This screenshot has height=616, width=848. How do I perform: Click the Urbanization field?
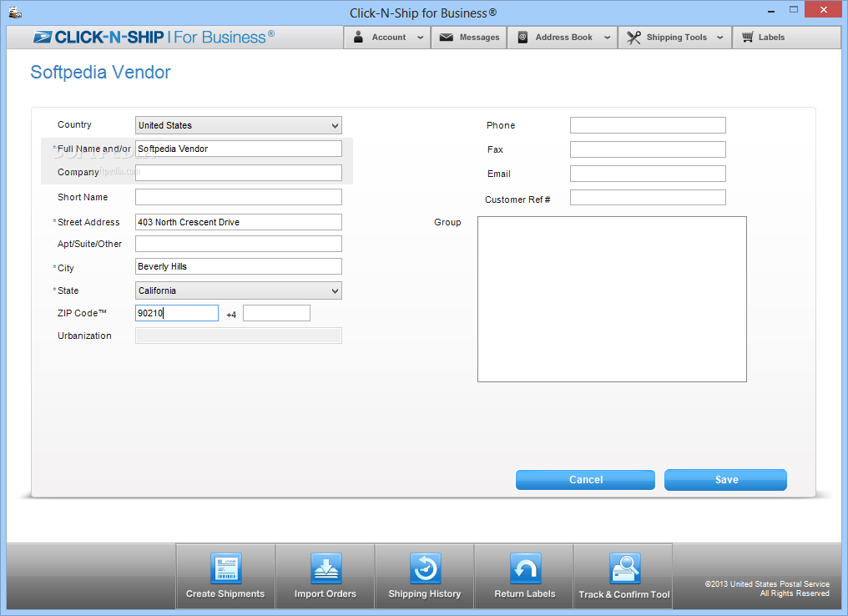point(239,336)
